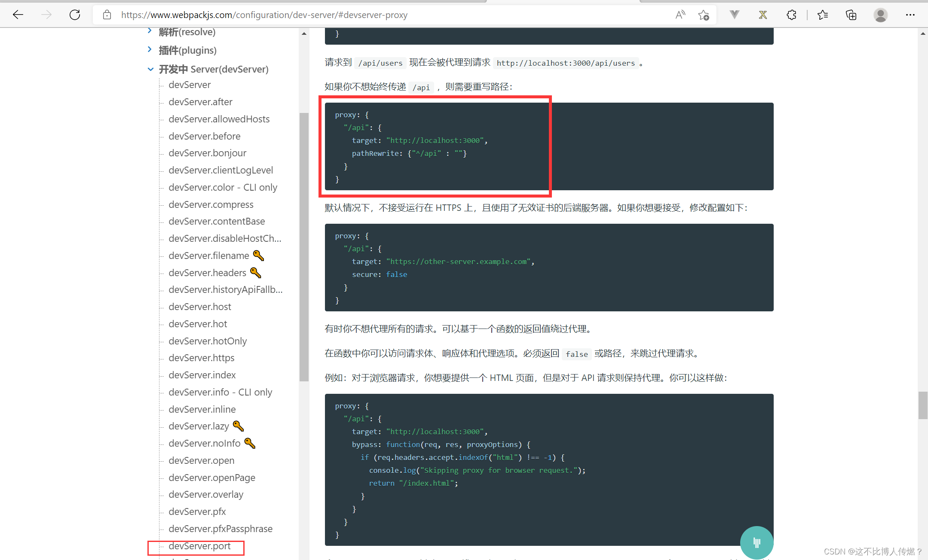
Task: Click the V extension icon
Action: [735, 15]
